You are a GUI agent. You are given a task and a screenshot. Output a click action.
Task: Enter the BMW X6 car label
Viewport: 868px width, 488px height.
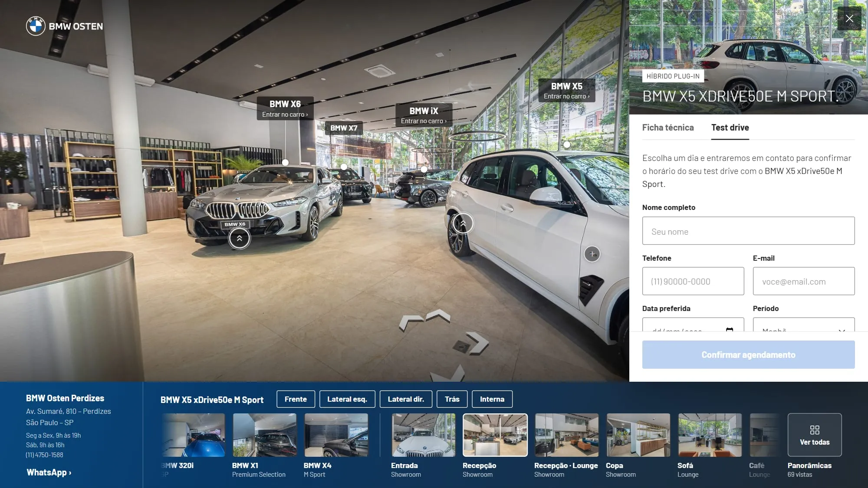point(285,108)
